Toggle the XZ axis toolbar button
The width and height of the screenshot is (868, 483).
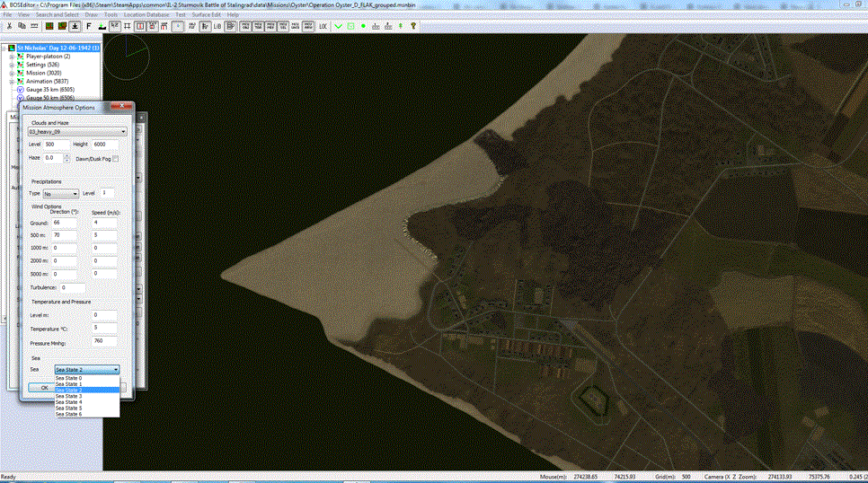115,26
